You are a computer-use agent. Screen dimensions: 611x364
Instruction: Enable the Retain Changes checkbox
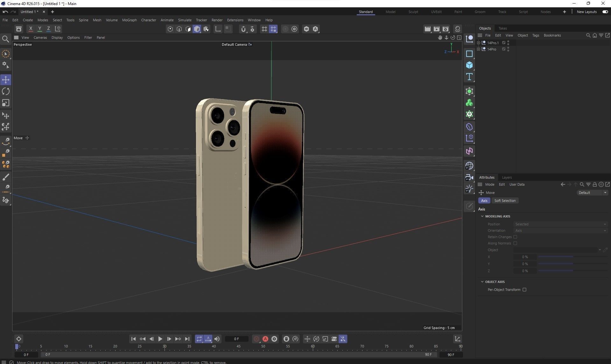[x=515, y=237]
